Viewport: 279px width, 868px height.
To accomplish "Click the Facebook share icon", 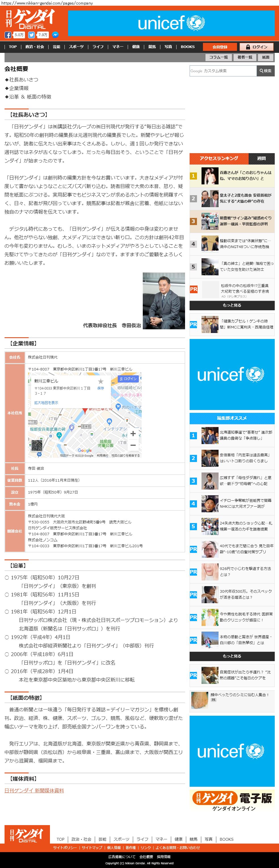I will [x=8, y=35].
